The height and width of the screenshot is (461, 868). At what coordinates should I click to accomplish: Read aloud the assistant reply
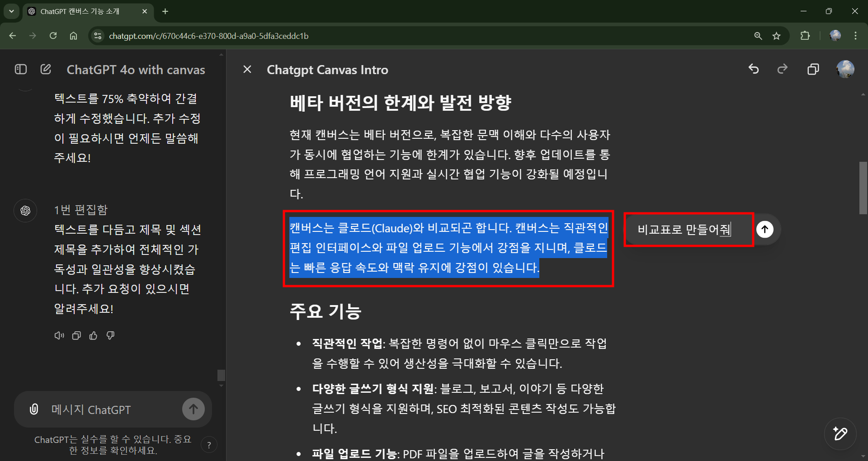coord(59,335)
